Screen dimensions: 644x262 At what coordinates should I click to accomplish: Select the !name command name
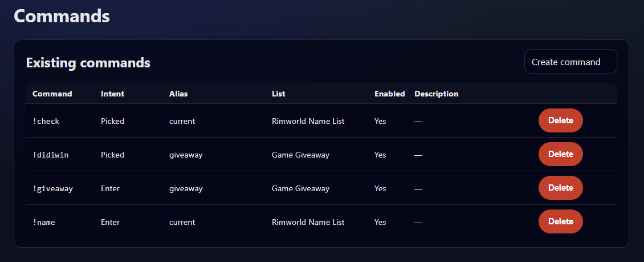pos(44,222)
